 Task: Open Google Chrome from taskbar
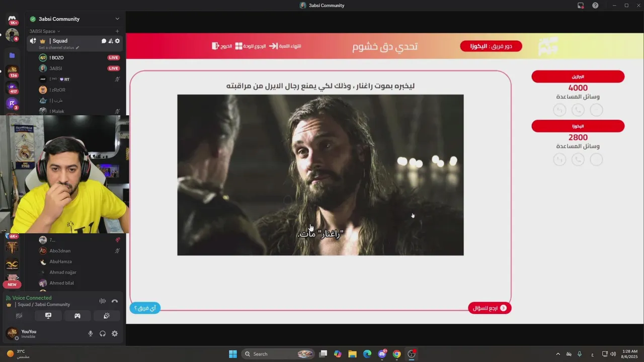[x=396, y=354]
